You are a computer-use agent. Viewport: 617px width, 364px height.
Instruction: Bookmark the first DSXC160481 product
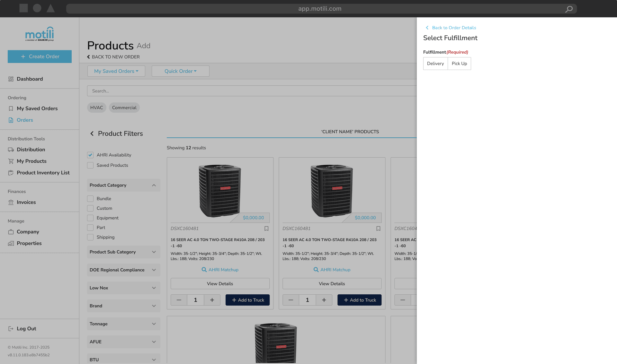tap(266, 229)
